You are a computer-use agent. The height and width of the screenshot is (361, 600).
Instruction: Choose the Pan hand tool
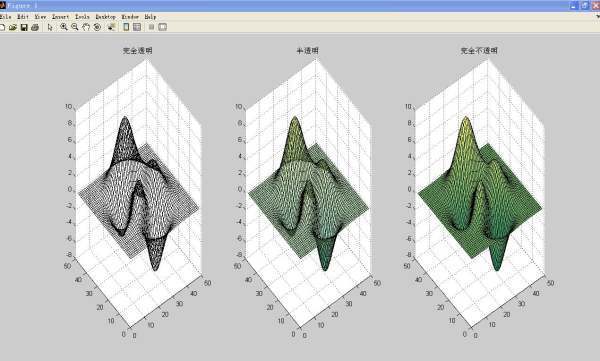click(x=86, y=27)
